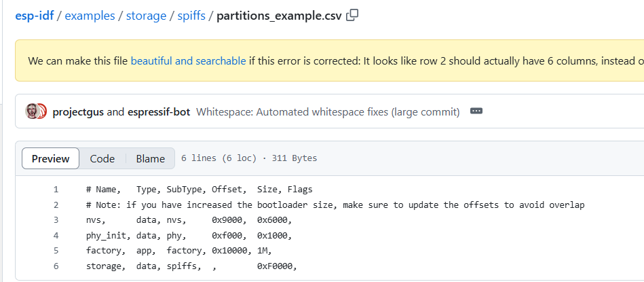Expand commit details with the ellipsis button
Viewport: 644px width, 282px height.
point(476,111)
